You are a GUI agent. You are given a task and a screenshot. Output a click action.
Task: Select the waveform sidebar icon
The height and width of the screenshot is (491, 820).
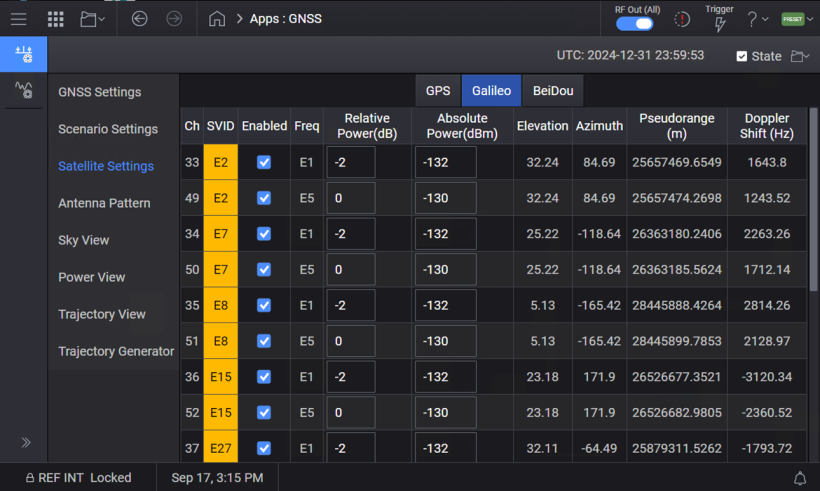23,91
